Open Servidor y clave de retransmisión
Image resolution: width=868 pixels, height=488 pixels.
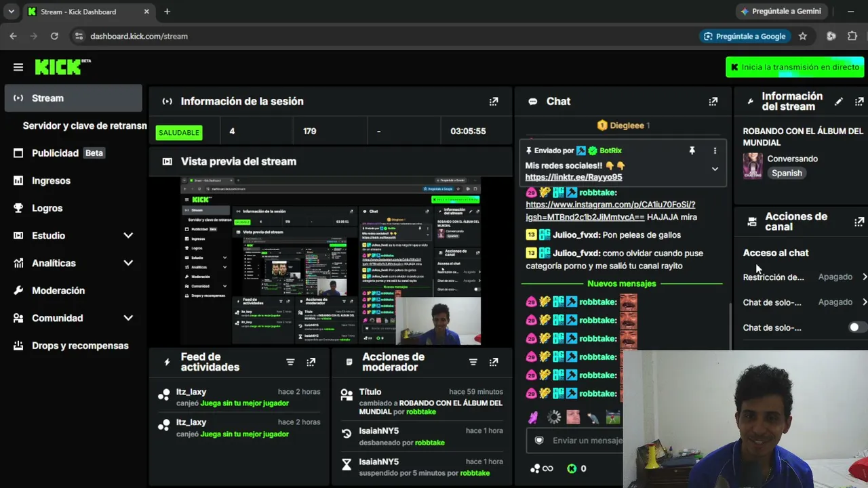tap(85, 125)
